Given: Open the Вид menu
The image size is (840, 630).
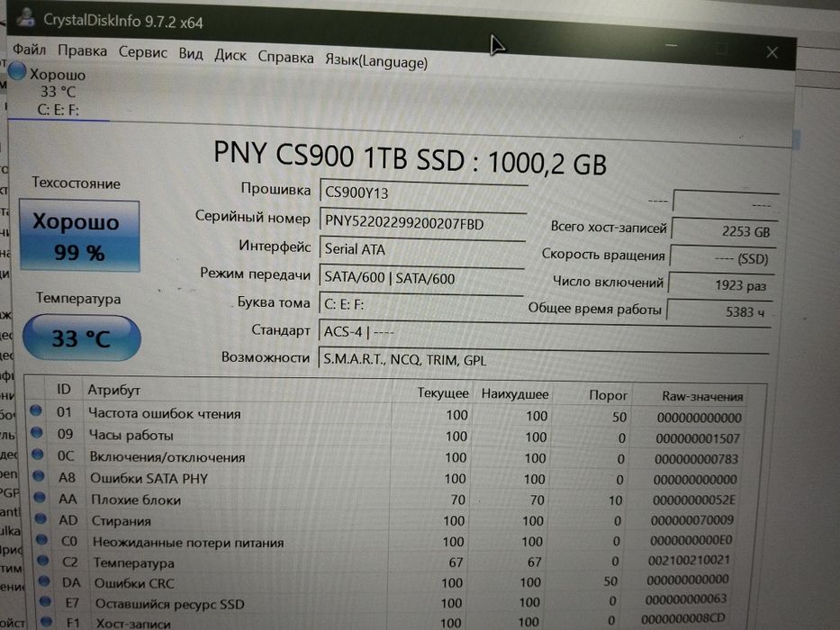Looking at the screenshot, I should point(191,54).
